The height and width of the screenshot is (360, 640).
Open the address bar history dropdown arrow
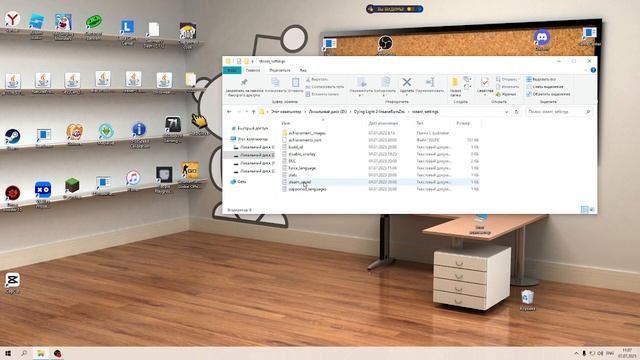[x=507, y=111]
